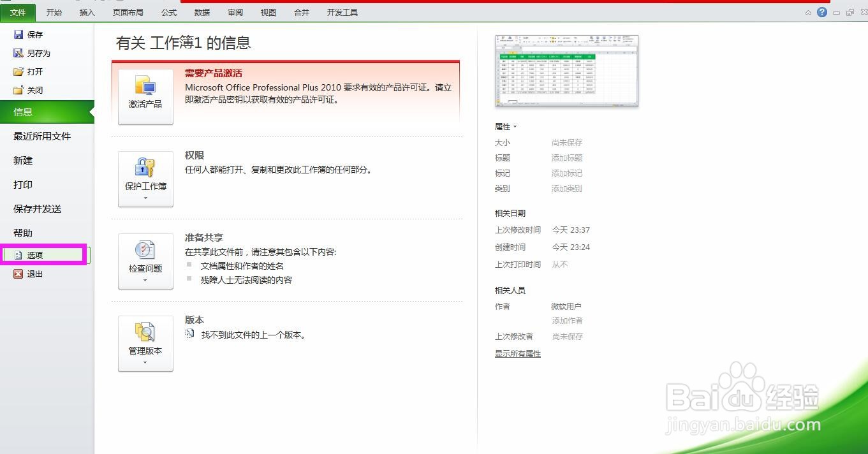This screenshot has height=454, width=868.
Task: Click the Save As (另存为) icon
Action: [18, 53]
